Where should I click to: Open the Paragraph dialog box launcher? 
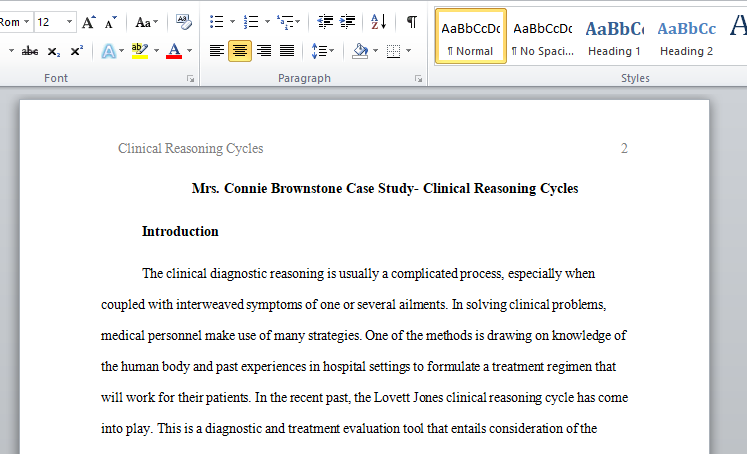pyautogui.click(x=419, y=79)
